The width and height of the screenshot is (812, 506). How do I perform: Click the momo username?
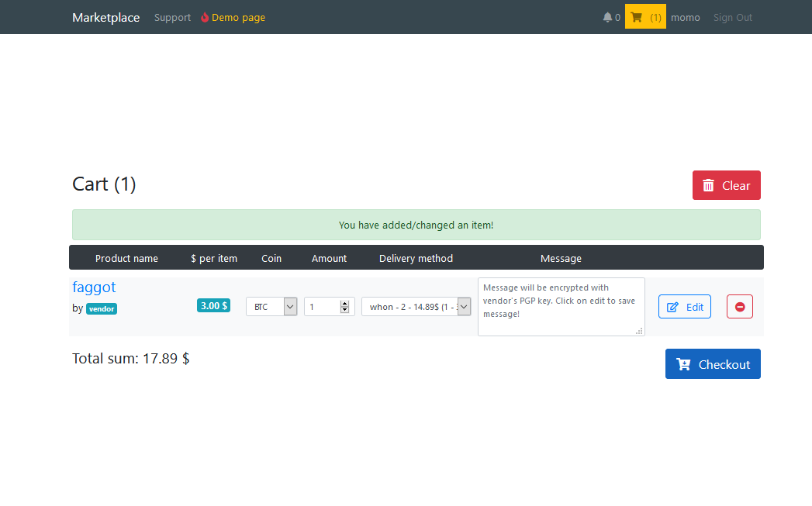tap(685, 16)
